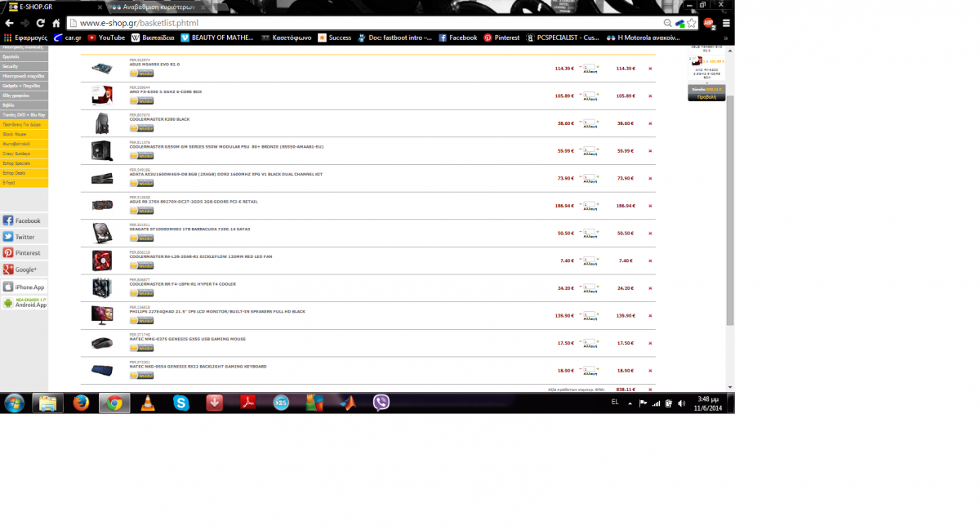Add Coolermaster K380 to the wishlist
Viewport: 980px width, 530px height.
coord(141,128)
